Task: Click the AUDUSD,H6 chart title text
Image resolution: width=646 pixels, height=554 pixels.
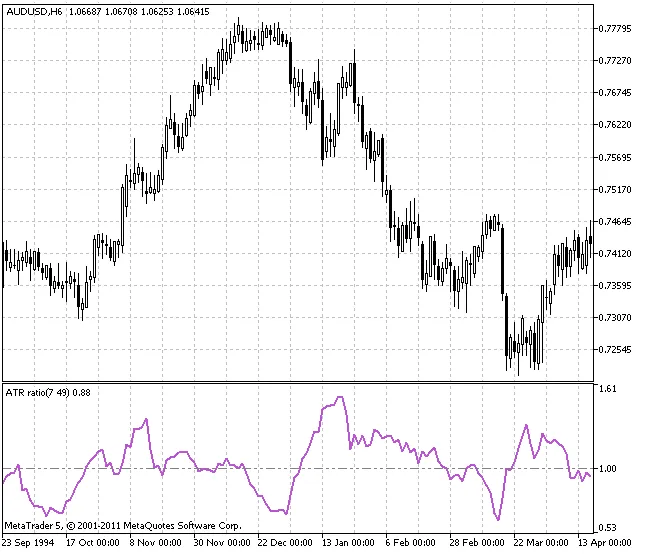Action: (x=34, y=12)
